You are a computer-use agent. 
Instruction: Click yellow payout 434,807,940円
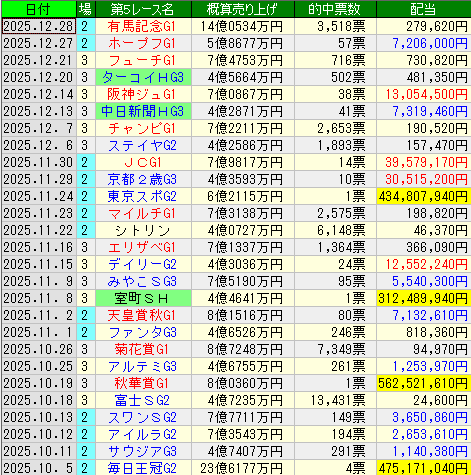tap(424, 196)
